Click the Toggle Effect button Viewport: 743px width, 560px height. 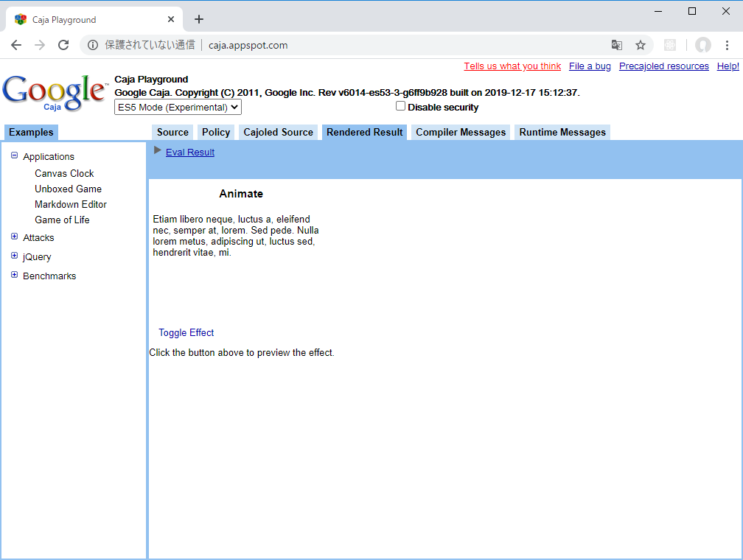(186, 332)
